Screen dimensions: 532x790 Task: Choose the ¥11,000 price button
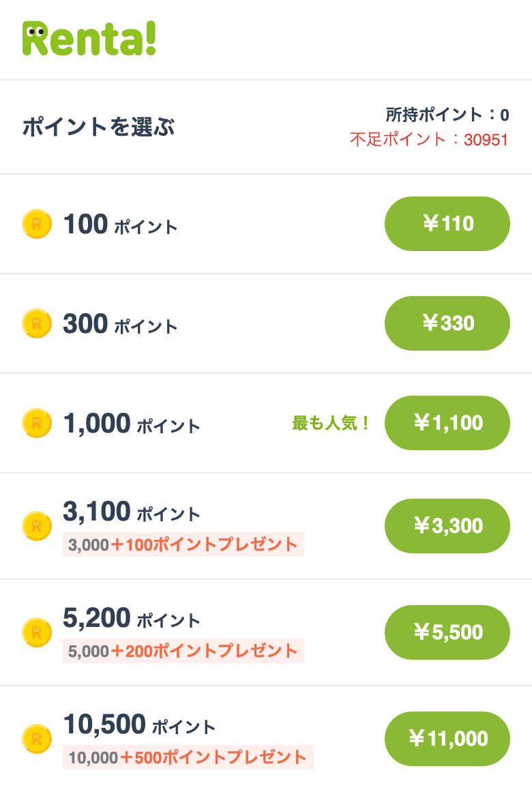coord(447,739)
